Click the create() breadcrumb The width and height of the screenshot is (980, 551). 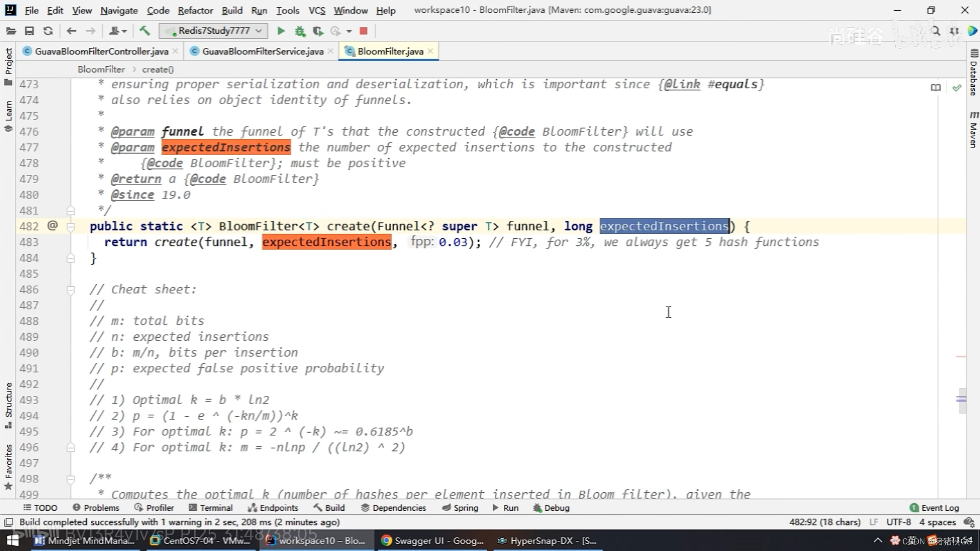(x=158, y=69)
